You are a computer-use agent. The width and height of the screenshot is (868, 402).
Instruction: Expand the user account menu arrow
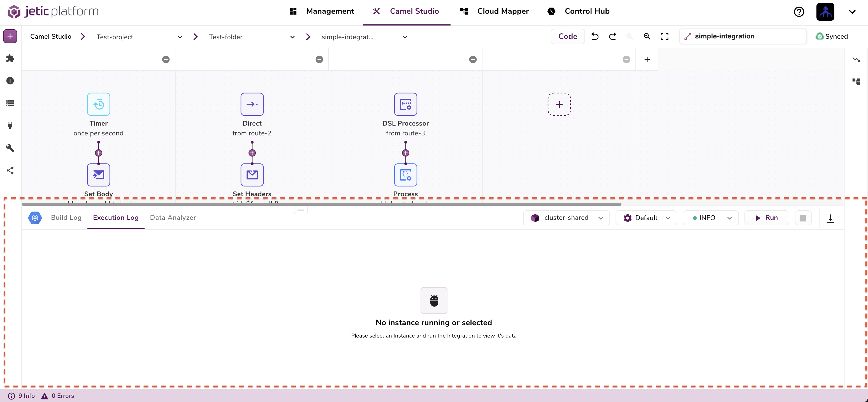(x=852, y=12)
